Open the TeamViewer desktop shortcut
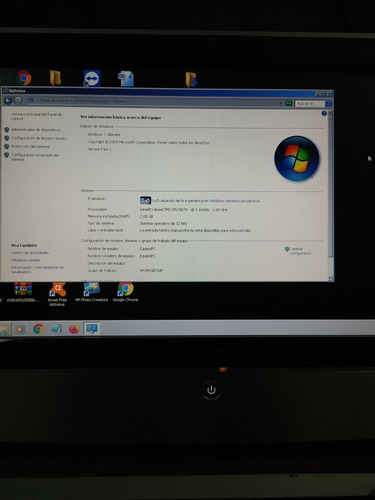The height and width of the screenshot is (500, 375). click(92, 78)
